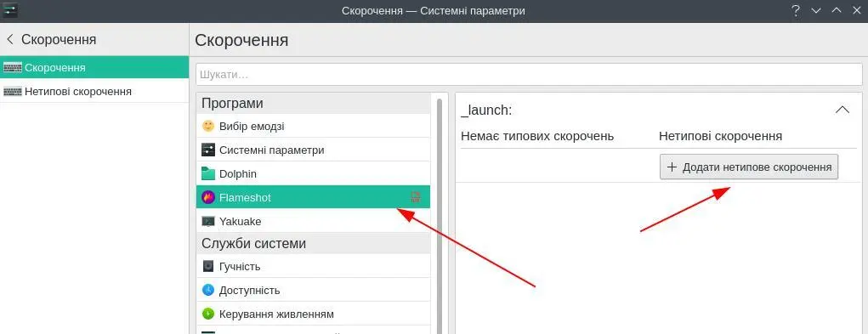Click the Системні параметри sliders icon

(208, 150)
